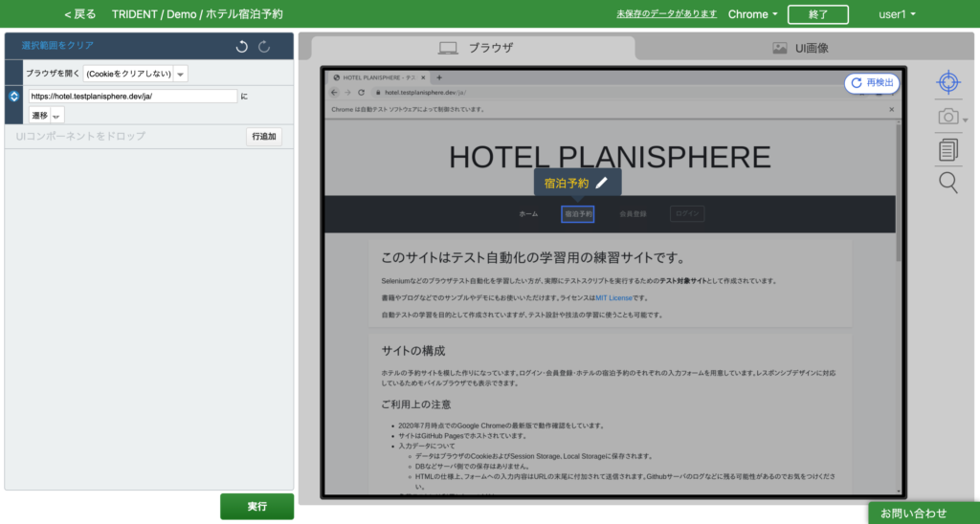Click ホーム in hotel navigation
980x524 pixels.
528,214
